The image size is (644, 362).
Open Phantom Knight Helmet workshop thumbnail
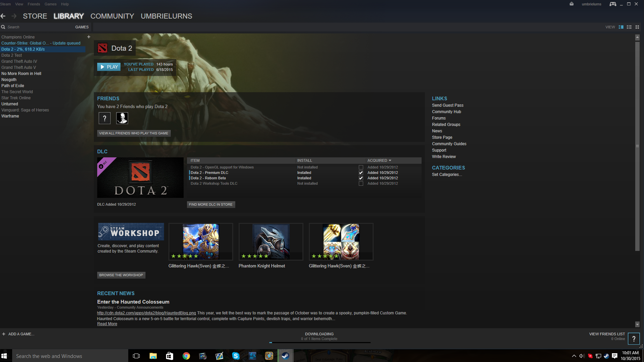(x=271, y=242)
